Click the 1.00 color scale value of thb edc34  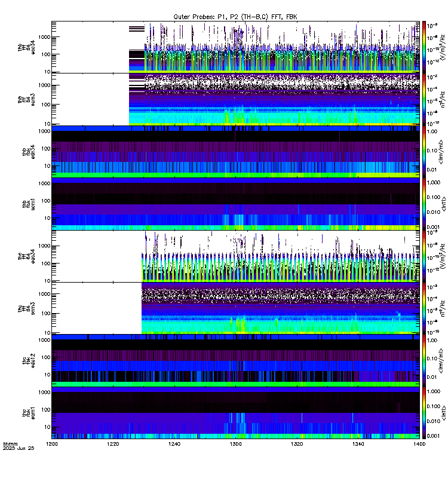(x=432, y=131)
